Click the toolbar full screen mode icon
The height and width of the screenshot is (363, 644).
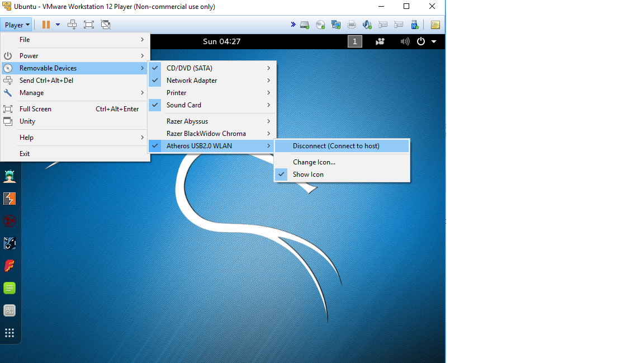(89, 25)
